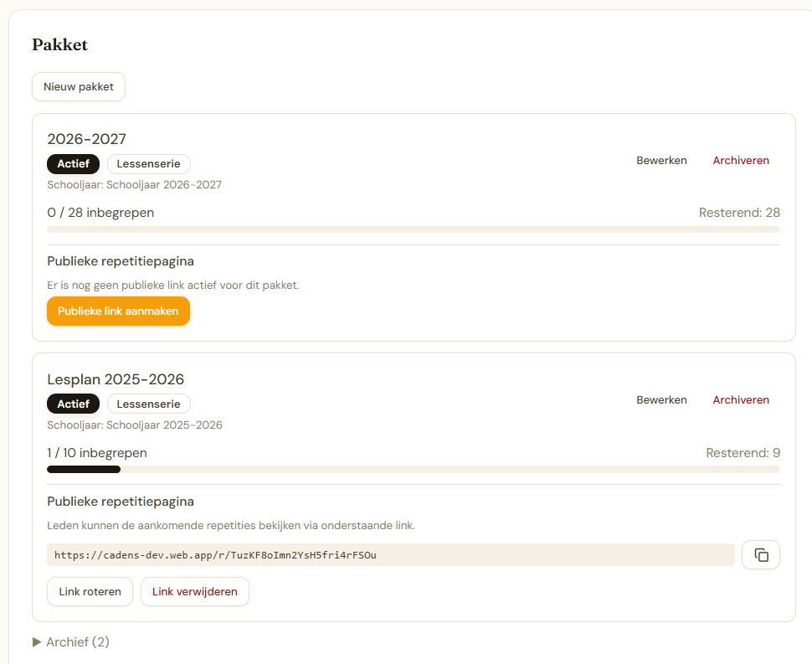The image size is (812, 664).
Task: Select the Lesplan 2025-2026 package title
Action: (x=116, y=379)
